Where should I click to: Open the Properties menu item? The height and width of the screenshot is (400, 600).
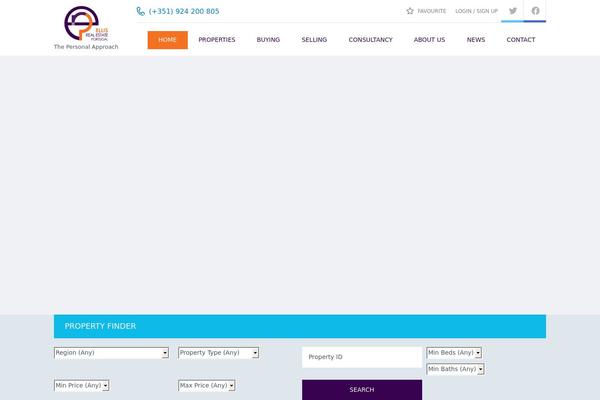coord(217,40)
